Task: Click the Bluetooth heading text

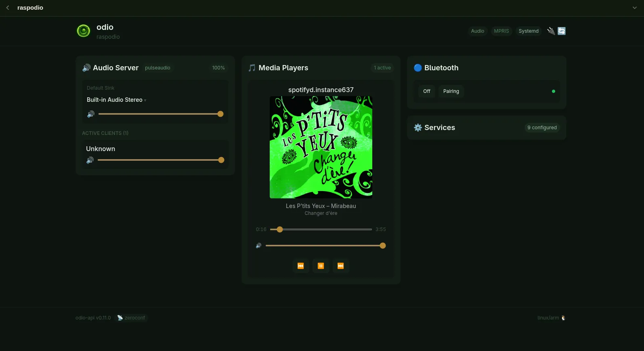Action: [x=441, y=68]
